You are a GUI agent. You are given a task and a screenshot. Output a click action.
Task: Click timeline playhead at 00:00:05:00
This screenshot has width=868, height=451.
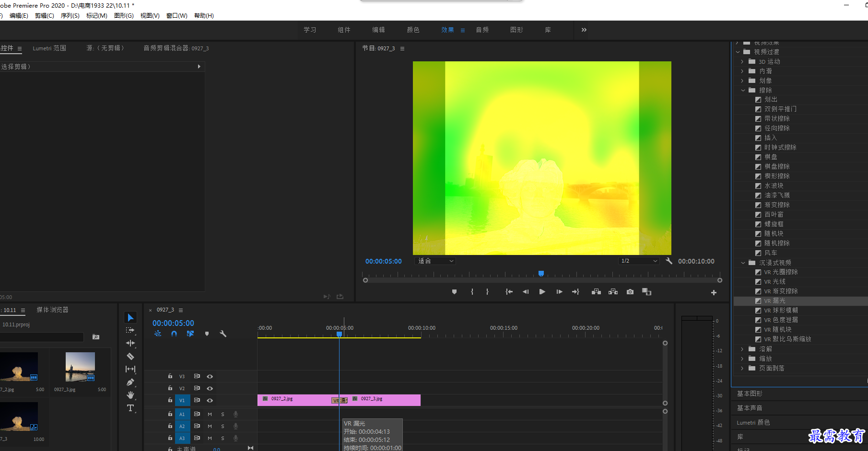coord(340,334)
